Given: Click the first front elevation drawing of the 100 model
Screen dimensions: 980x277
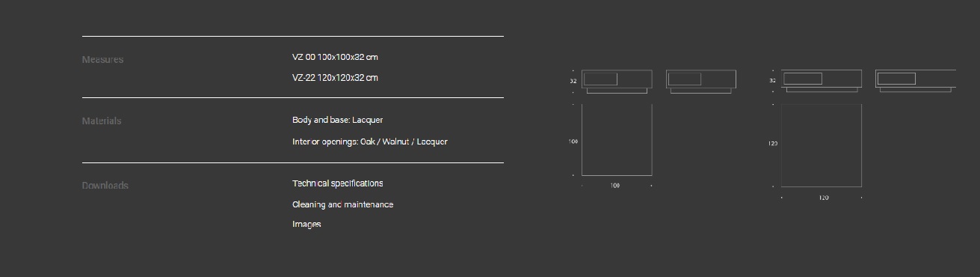Looking at the screenshot, I should coord(617,82).
